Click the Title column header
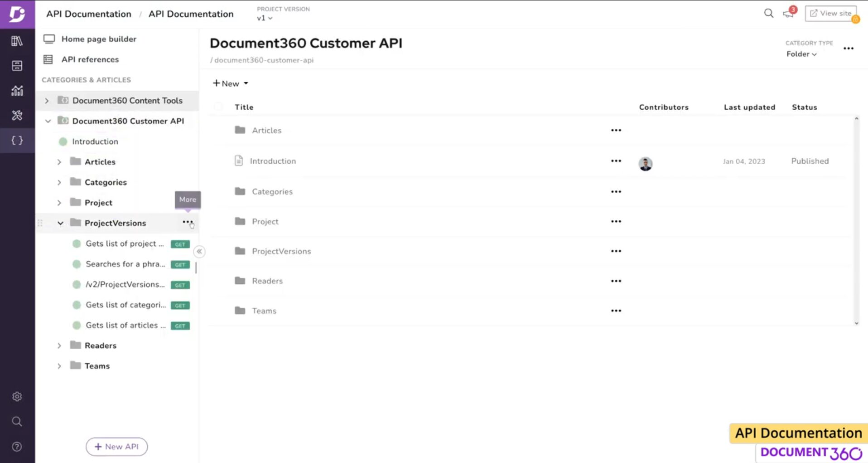 pos(244,107)
